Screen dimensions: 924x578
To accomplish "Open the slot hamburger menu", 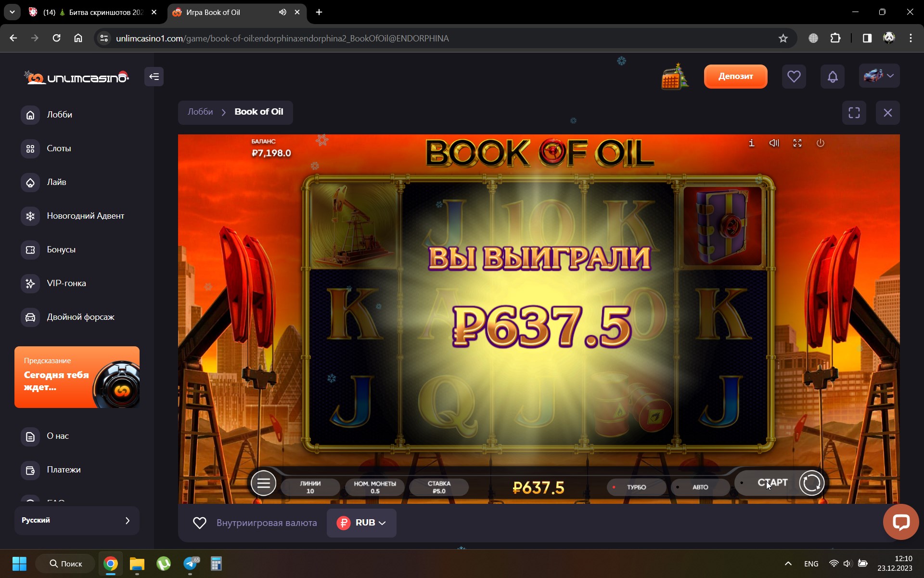I will [x=263, y=483].
